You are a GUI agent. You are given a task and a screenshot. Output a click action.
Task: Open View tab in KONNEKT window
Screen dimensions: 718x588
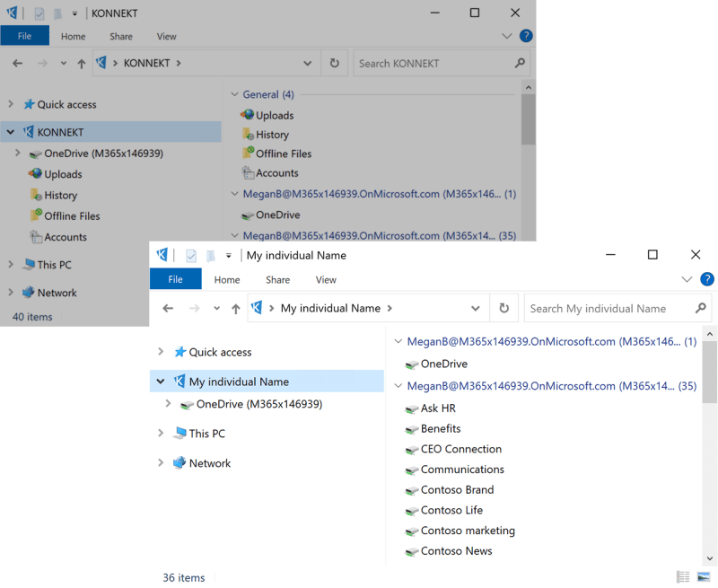166,36
